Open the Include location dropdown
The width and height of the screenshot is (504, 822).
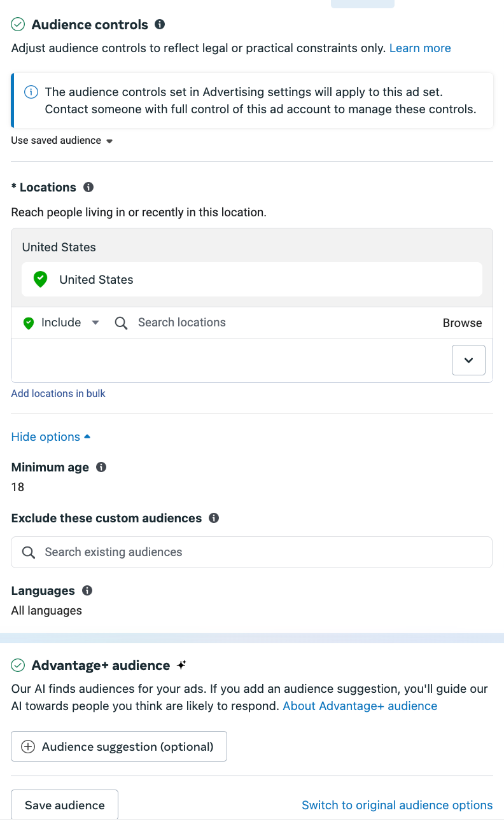coord(61,323)
